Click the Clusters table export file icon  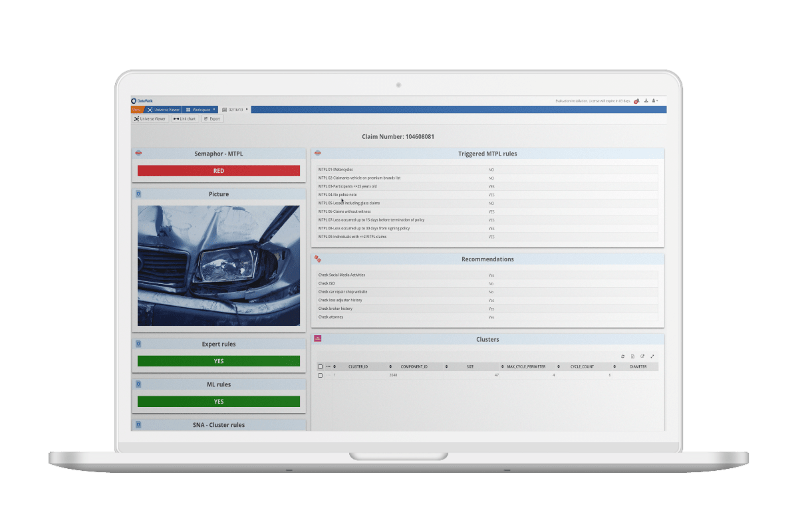click(632, 356)
